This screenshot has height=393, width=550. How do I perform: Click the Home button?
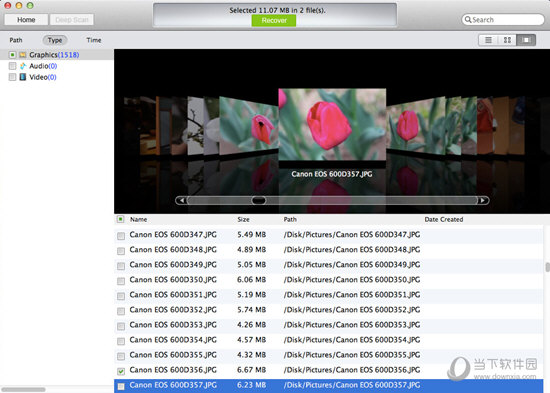coord(26,20)
